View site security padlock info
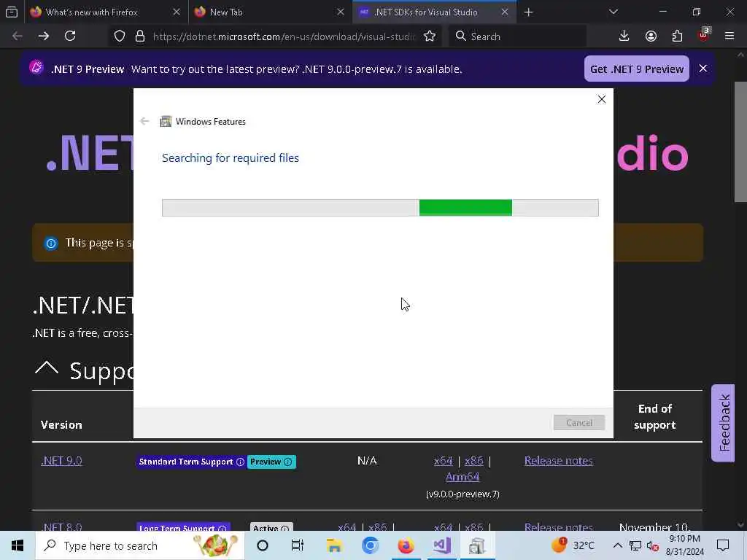Screen dimensions: 747x560 point(140,36)
